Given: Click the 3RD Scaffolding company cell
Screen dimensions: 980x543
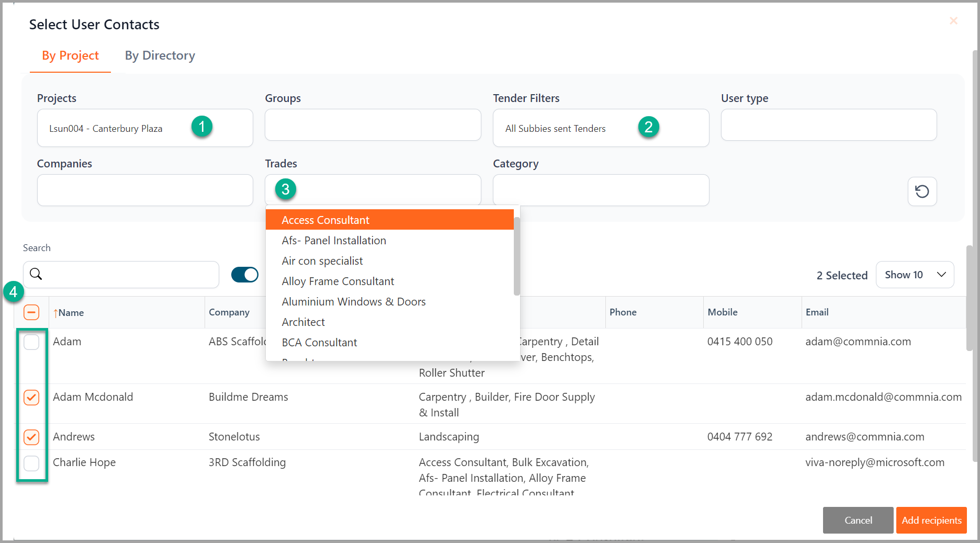Looking at the screenshot, I should (x=247, y=462).
